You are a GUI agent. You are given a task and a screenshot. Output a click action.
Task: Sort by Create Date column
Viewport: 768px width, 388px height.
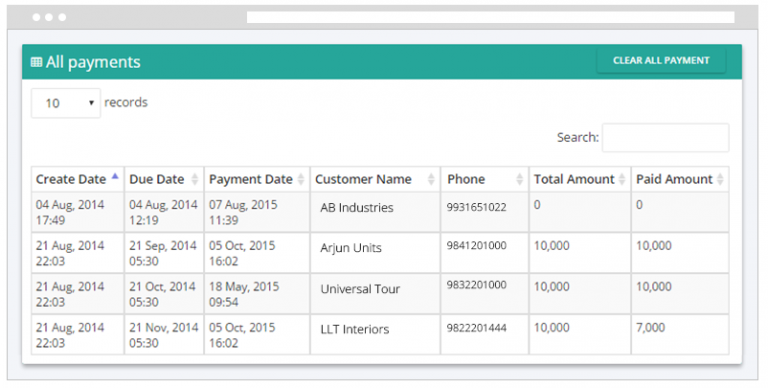click(x=77, y=179)
